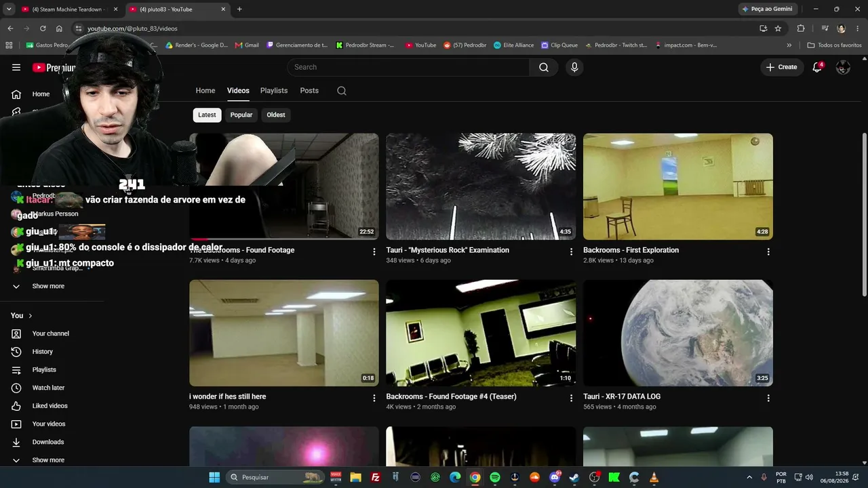
Task: Expand Show more under the You section
Action: point(48,460)
